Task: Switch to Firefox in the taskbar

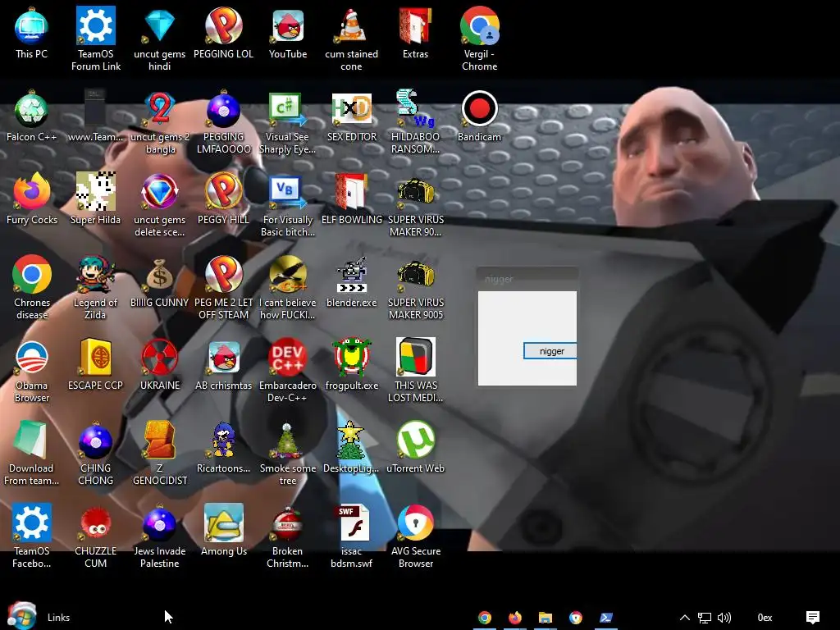Action: 515,618
